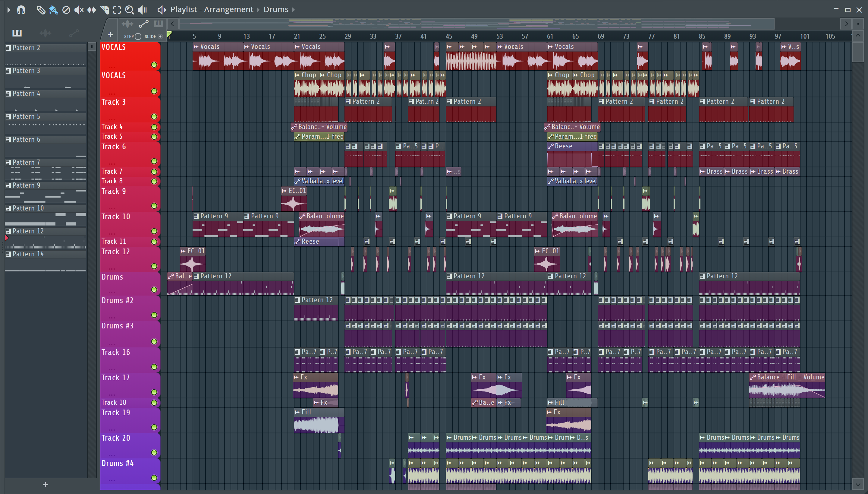
Task: Add a track with plus button
Action: click(x=110, y=35)
